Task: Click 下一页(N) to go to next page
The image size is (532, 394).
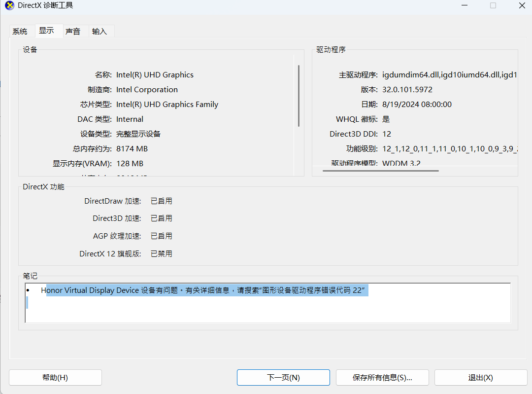Action: click(x=283, y=377)
